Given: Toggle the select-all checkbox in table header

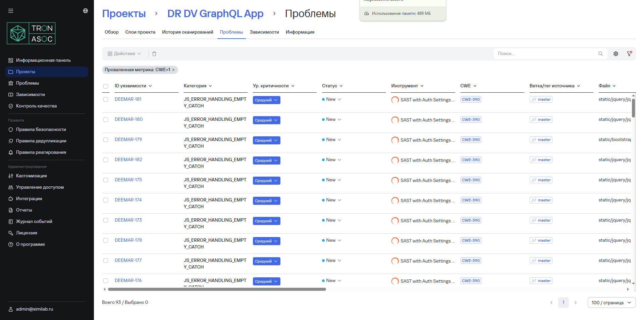Looking at the screenshot, I should tap(106, 86).
